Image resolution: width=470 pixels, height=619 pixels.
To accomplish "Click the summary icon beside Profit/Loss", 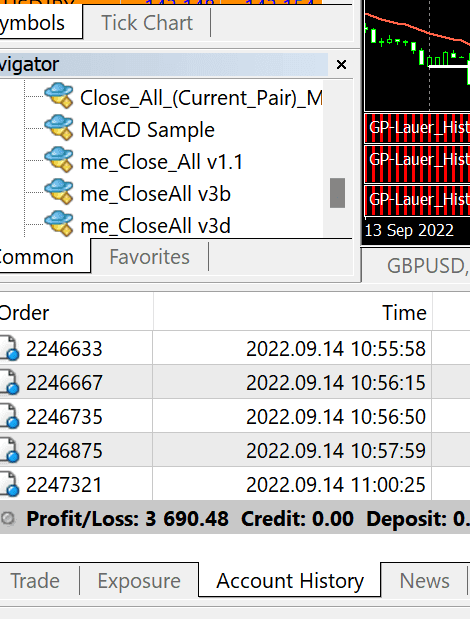I will (8, 518).
